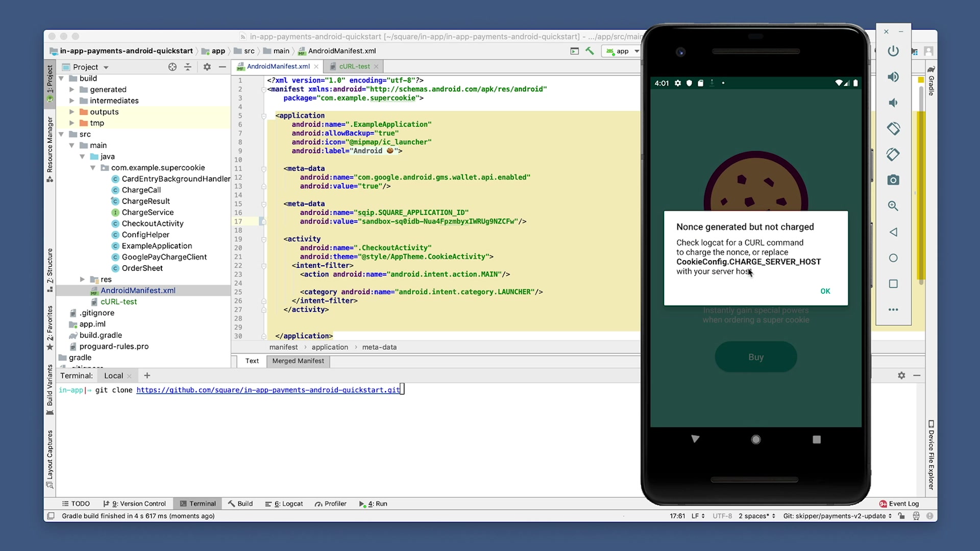Click the build hammer icon in toolbar
Viewport: 980px width, 551px height.
point(590,51)
